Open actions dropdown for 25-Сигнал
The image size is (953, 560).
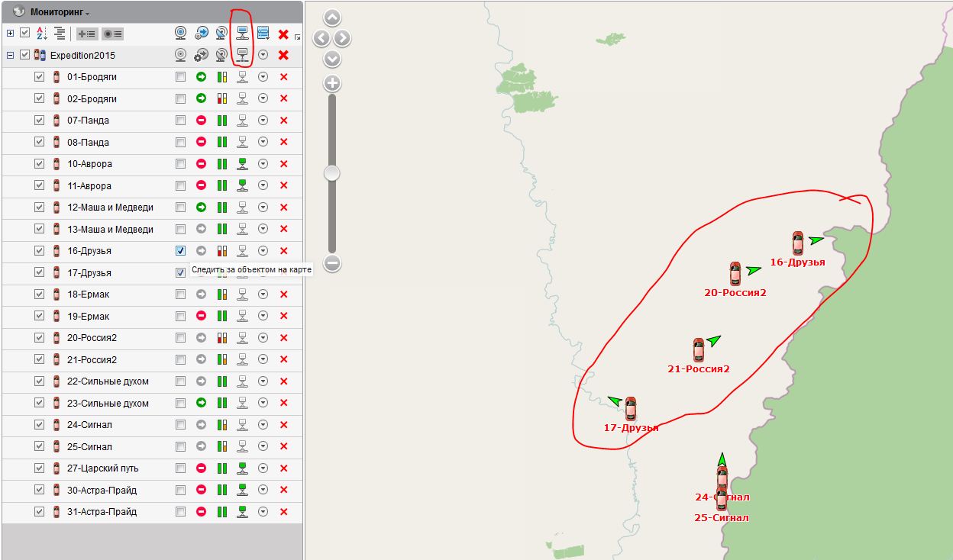pos(263,446)
